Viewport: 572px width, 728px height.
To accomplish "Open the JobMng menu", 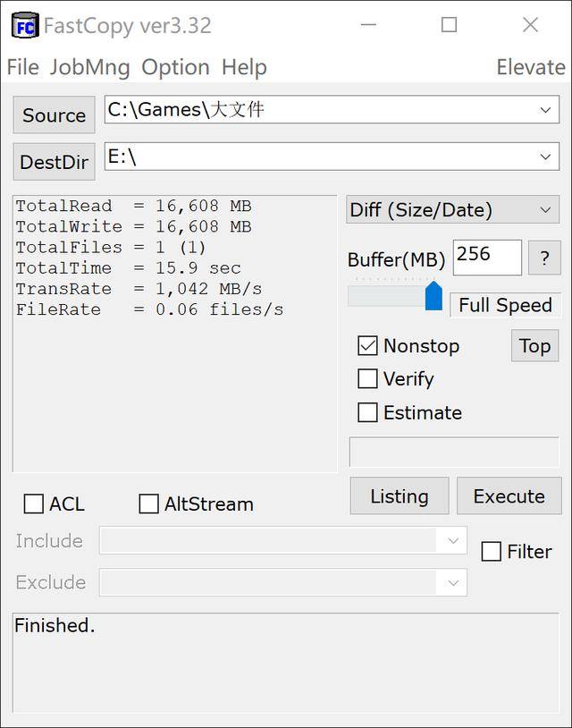I will click(89, 67).
